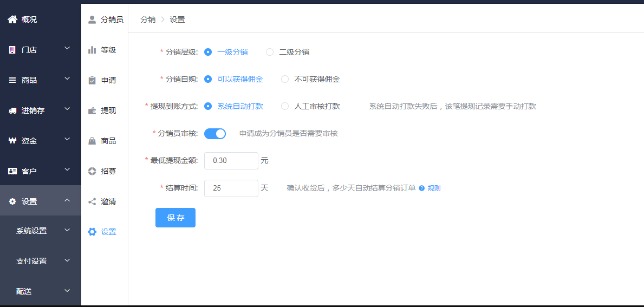Viewport: 644px width, 307px height.
Task: Collapse the 设置 menu chevron
Action: click(68, 201)
